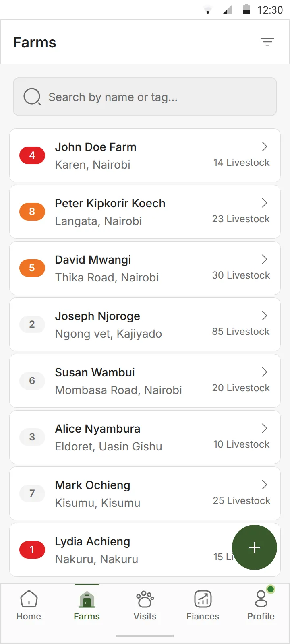Expand Mark Ochieng chevron arrow

pos(265,485)
